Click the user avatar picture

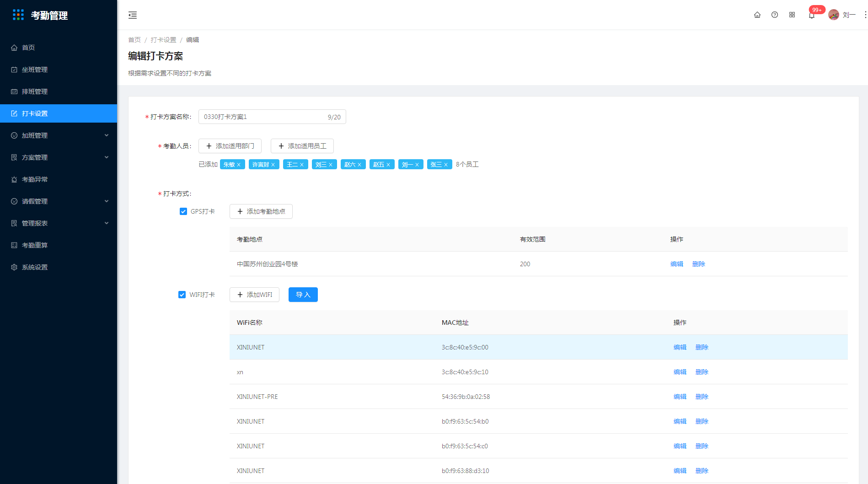(834, 15)
